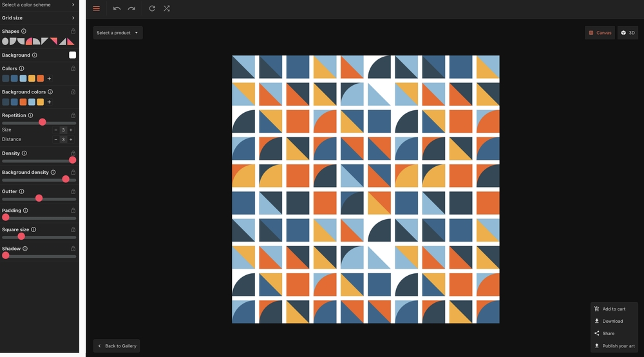Click the redo arrow
Viewport: 644px width, 357px height.
pyautogui.click(x=131, y=8)
